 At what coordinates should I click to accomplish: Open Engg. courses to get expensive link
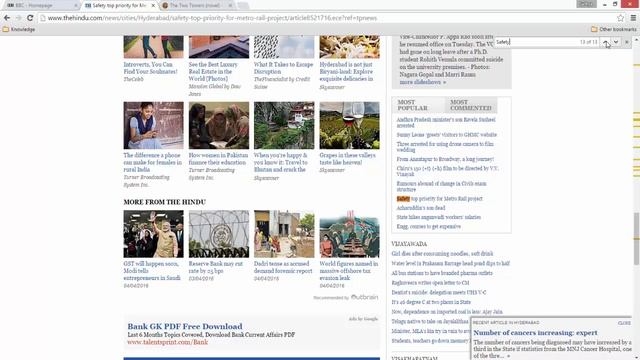click(429, 227)
